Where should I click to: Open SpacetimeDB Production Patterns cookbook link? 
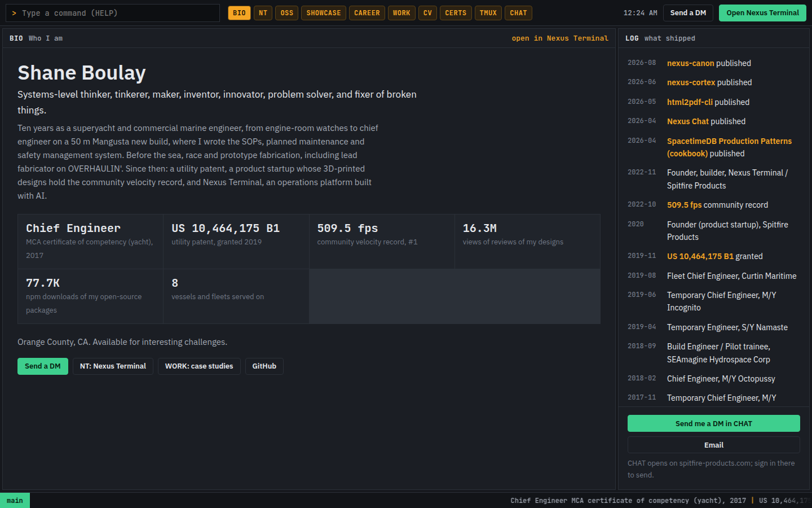pos(729,147)
